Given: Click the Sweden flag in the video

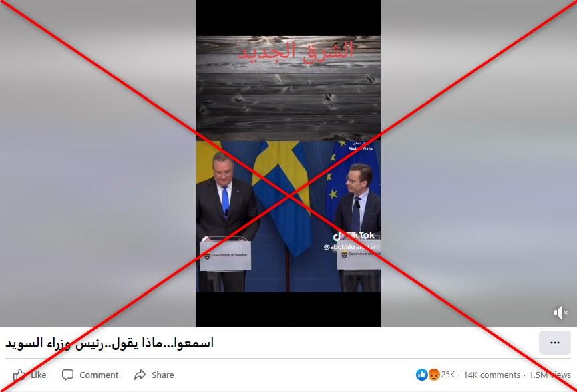Looking at the screenshot, I should (282, 195).
